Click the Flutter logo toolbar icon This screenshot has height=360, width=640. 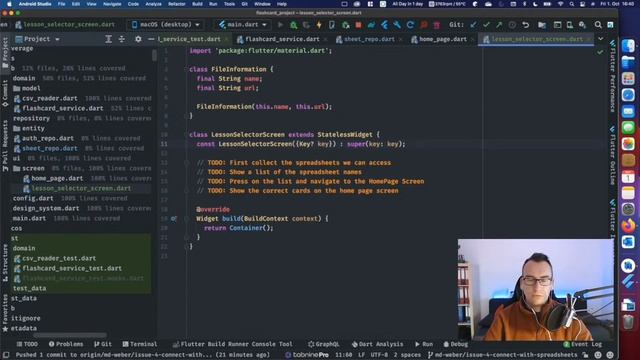(384, 25)
